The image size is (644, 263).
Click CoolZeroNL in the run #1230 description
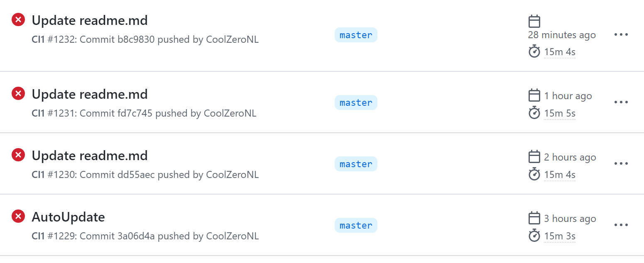(232, 174)
